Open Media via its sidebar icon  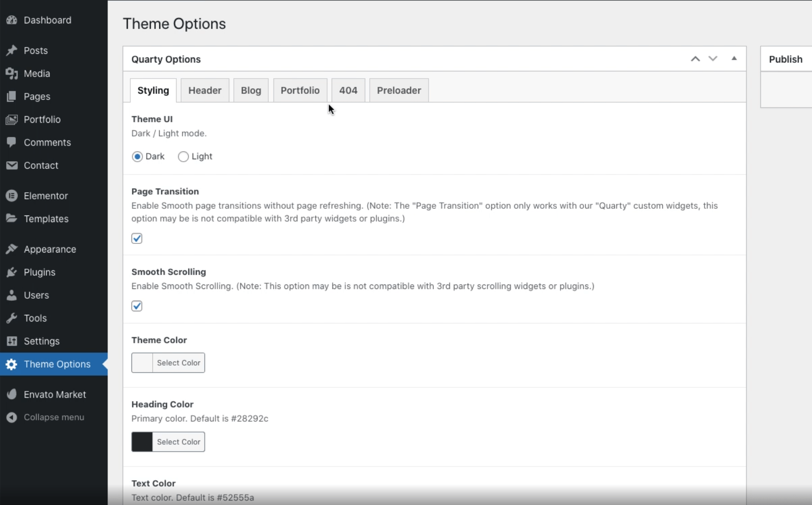point(12,74)
